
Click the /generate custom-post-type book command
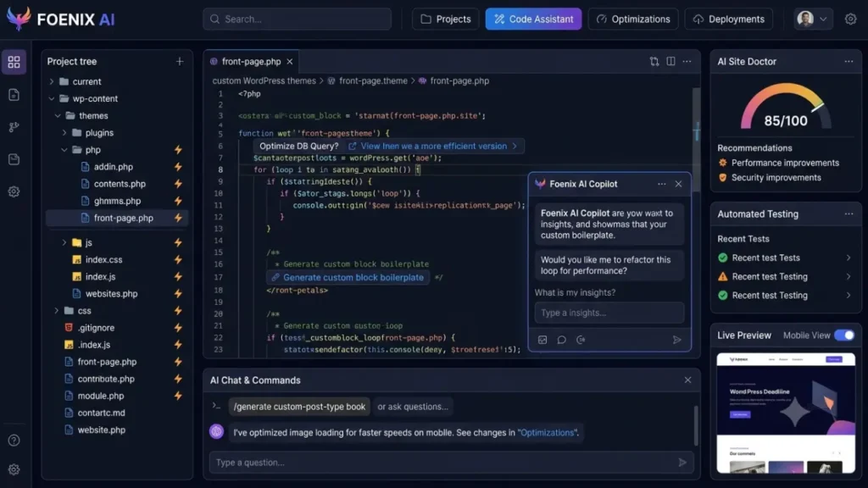click(299, 407)
